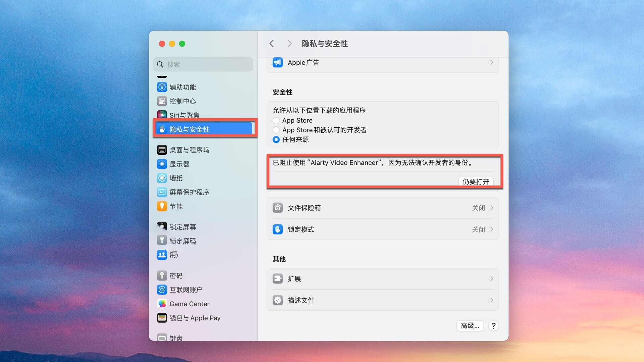Open advanced options via 高级... button
The image size is (644, 362).
(470, 325)
